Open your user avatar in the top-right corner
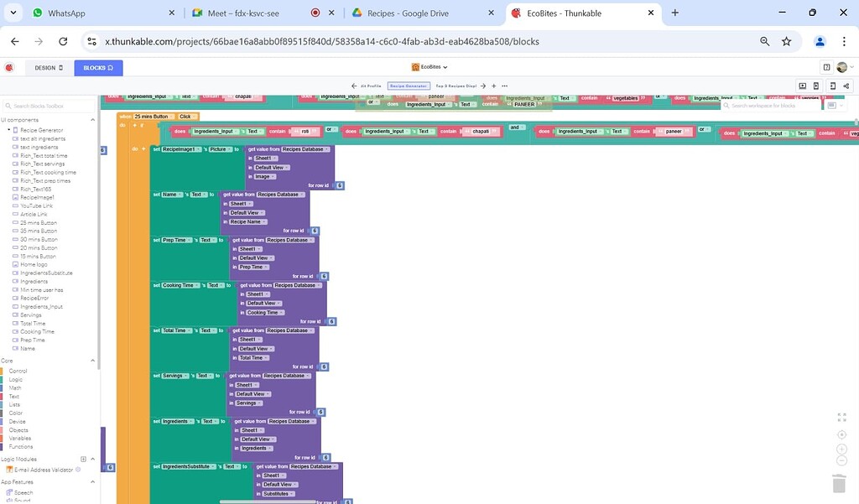859x504 pixels. pyautogui.click(x=843, y=67)
